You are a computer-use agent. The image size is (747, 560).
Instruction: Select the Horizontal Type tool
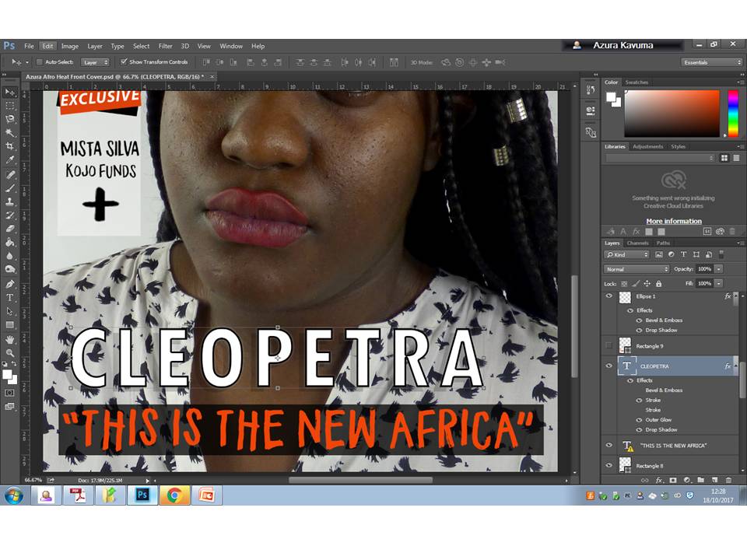(x=9, y=297)
